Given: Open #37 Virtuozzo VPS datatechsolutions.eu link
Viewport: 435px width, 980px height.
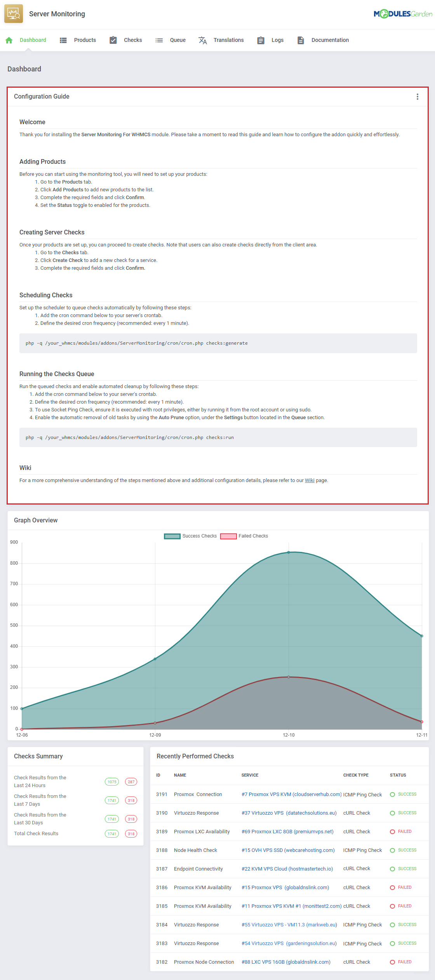Looking at the screenshot, I should (289, 813).
